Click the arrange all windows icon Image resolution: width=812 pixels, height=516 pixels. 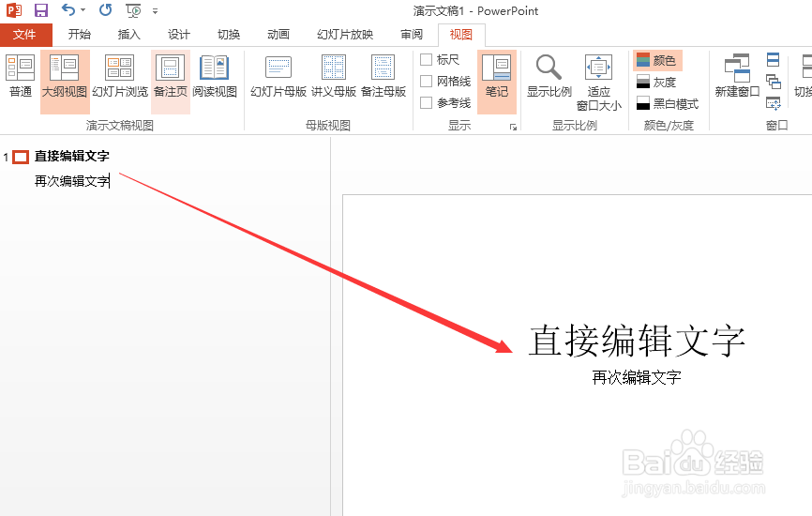click(x=774, y=60)
